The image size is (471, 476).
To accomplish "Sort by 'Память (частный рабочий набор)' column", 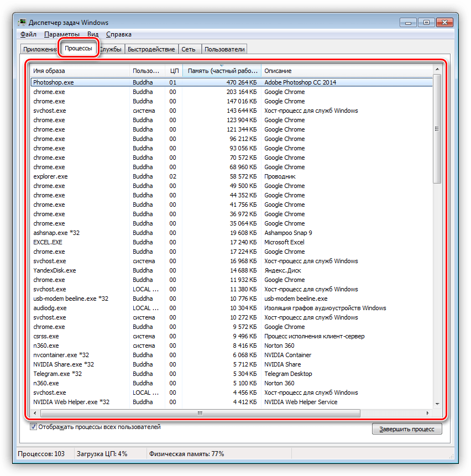I will (x=222, y=71).
